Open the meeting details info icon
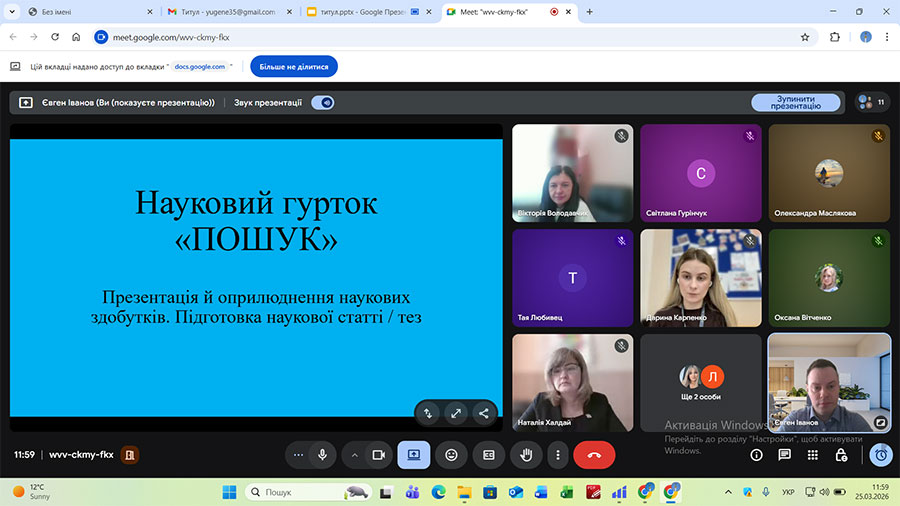This screenshot has height=506, width=900. (756, 455)
